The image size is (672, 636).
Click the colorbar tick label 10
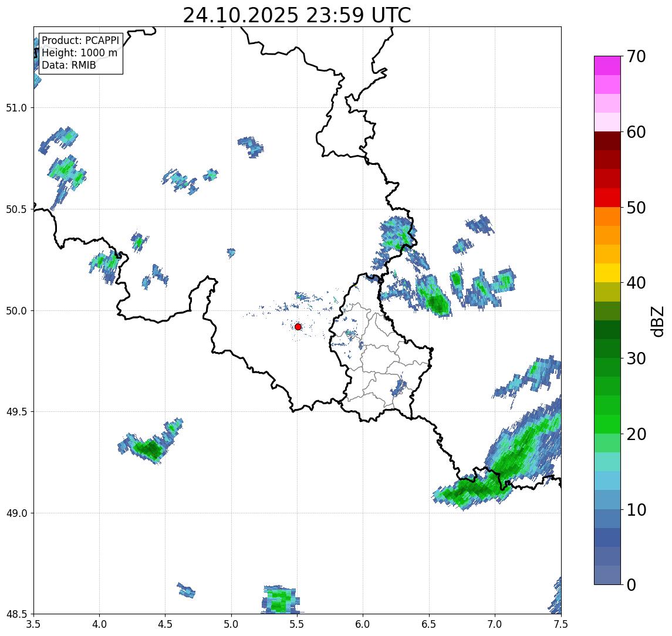click(636, 510)
